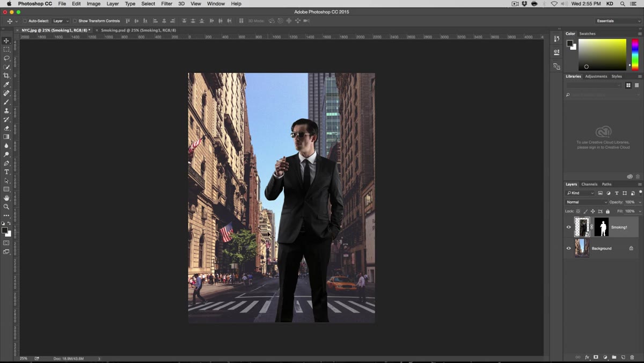
Task: Create new adjustment layer icon
Action: 605,357
